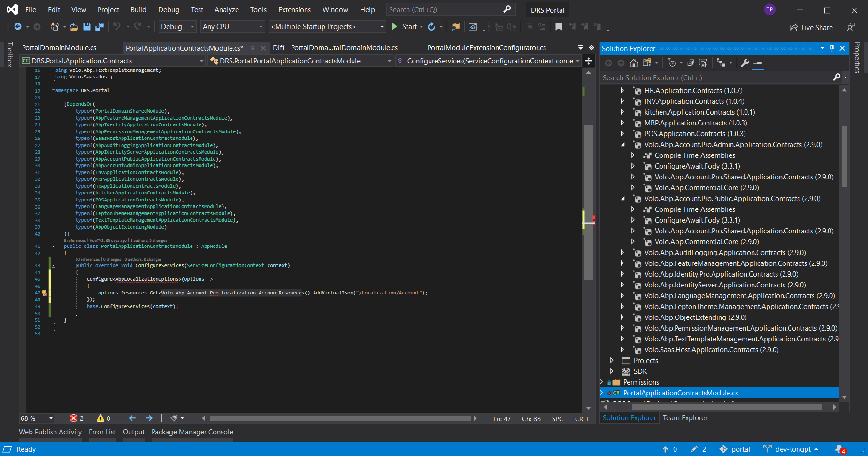Toggle Preview Selected Items button in Solution Explorer
The height and width of the screenshot is (456, 868).
click(x=758, y=63)
